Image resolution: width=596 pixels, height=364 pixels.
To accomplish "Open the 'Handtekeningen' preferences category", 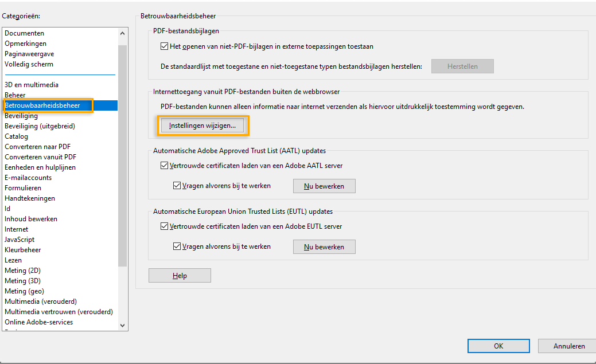I will pyautogui.click(x=31, y=198).
